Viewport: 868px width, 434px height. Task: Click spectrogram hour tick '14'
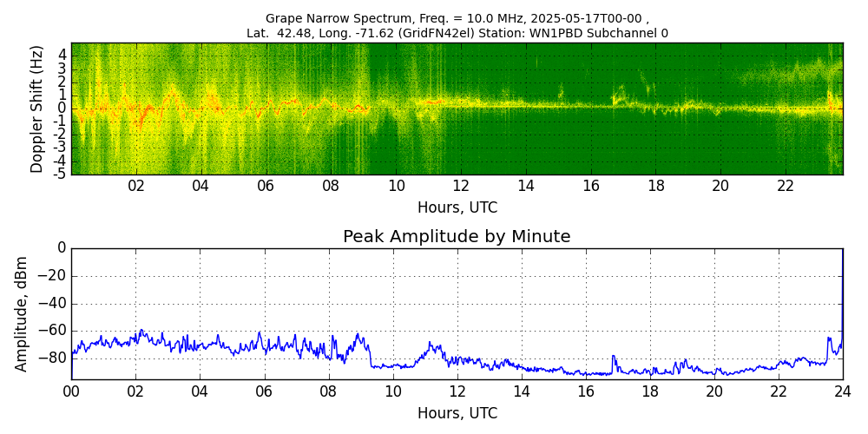click(x=525, y=187)
